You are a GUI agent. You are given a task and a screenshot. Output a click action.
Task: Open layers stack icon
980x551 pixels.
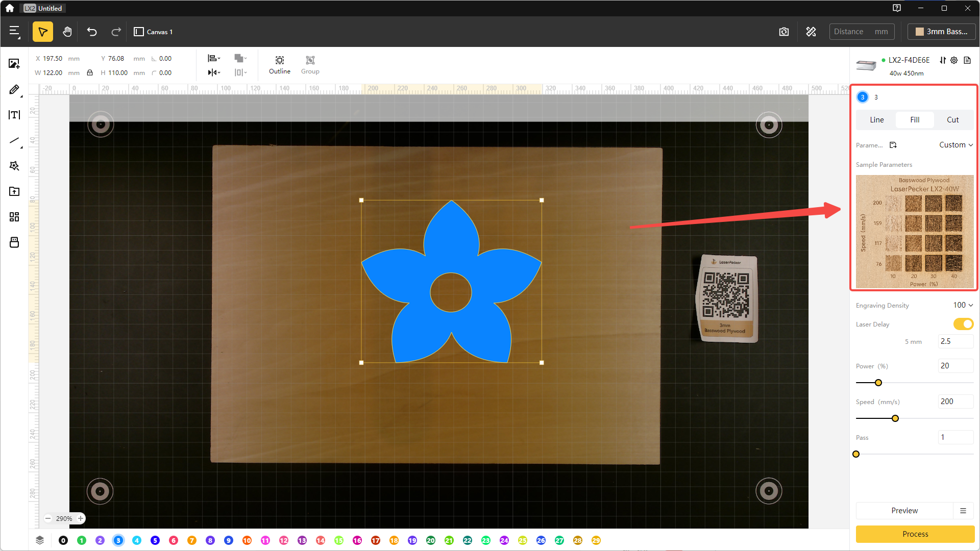tap(40, 540)
